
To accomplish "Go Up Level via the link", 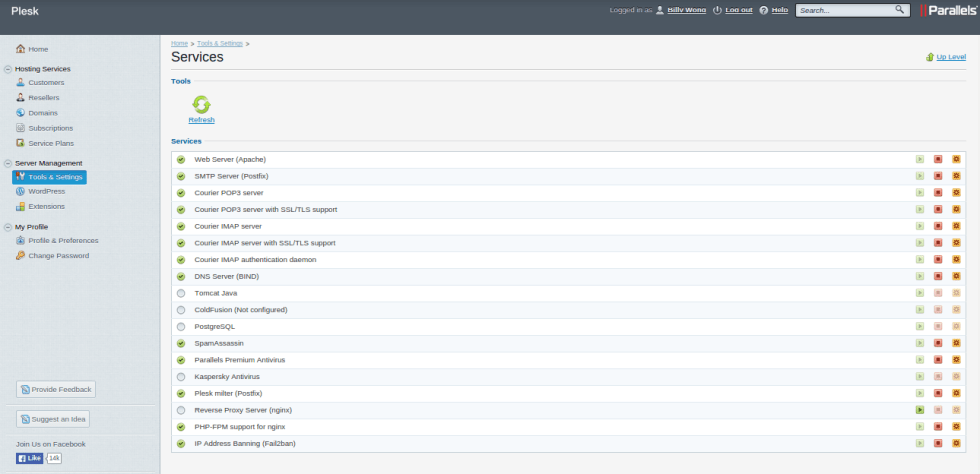I will pyautogui.click(x=951, y=57).
